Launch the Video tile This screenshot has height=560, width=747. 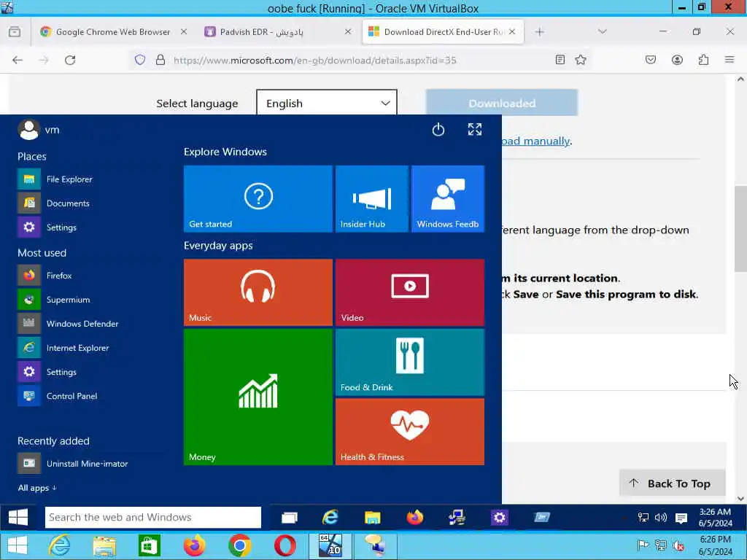tap(410, 292)
